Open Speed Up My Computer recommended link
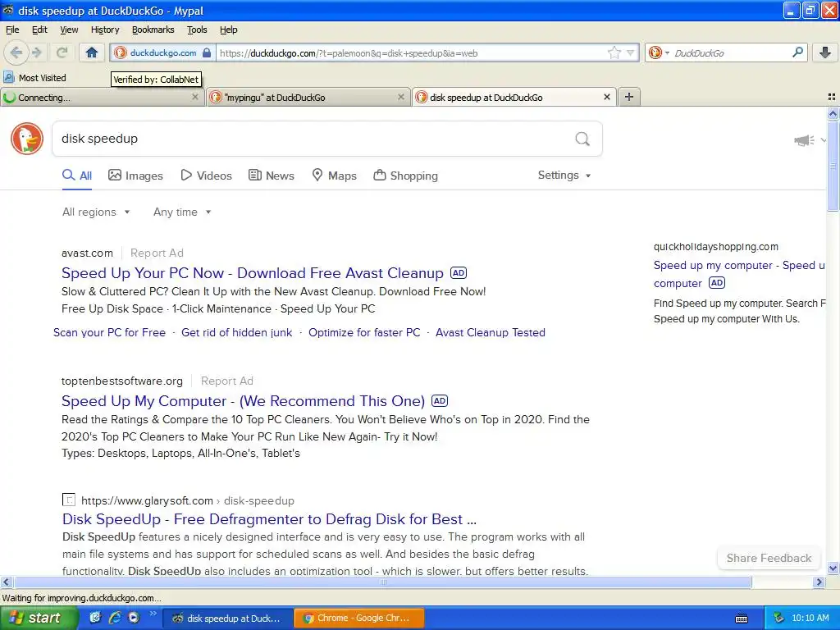This screenshot has width=840, height=630. [x=243, y=401]
